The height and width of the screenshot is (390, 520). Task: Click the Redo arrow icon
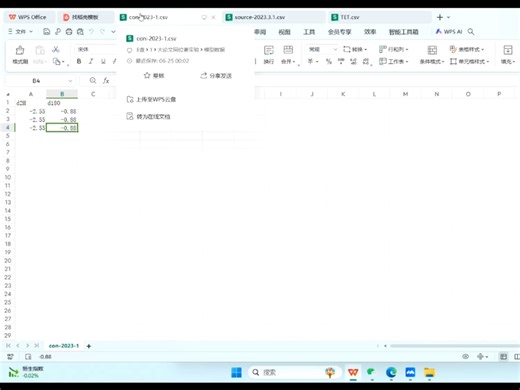point(102,32)
